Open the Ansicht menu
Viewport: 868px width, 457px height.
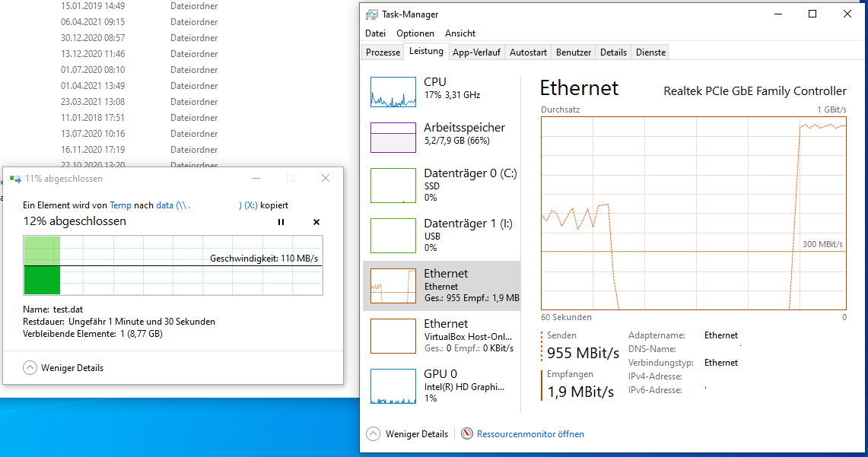point(460,33)
